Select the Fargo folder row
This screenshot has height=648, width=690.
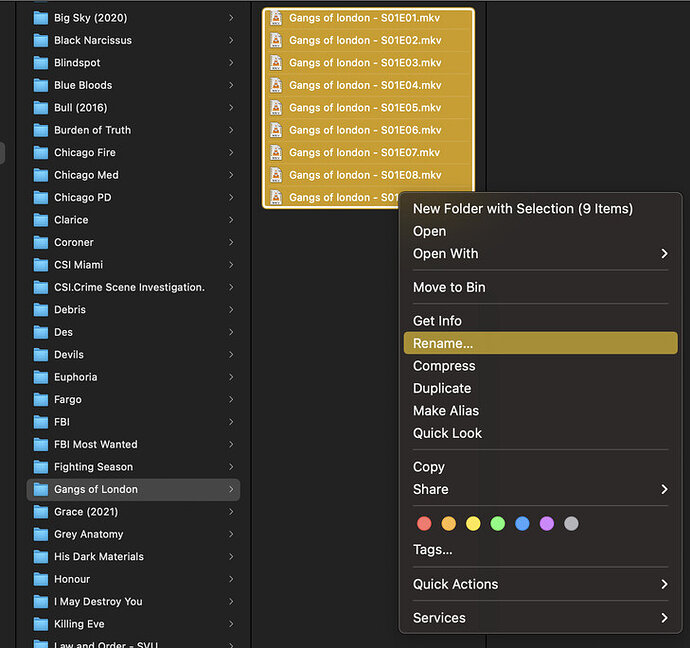pos(130,400)
